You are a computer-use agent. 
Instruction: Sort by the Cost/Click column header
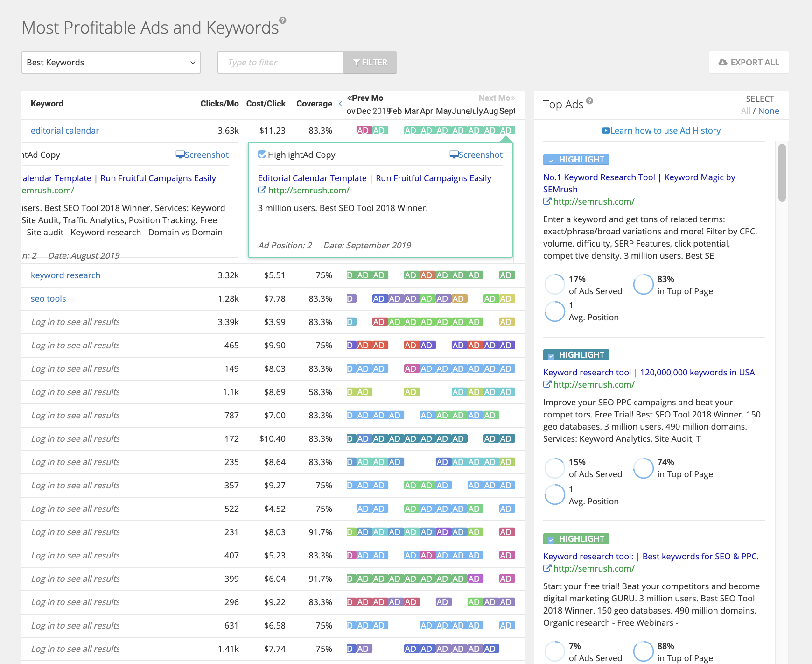(266, 104)
